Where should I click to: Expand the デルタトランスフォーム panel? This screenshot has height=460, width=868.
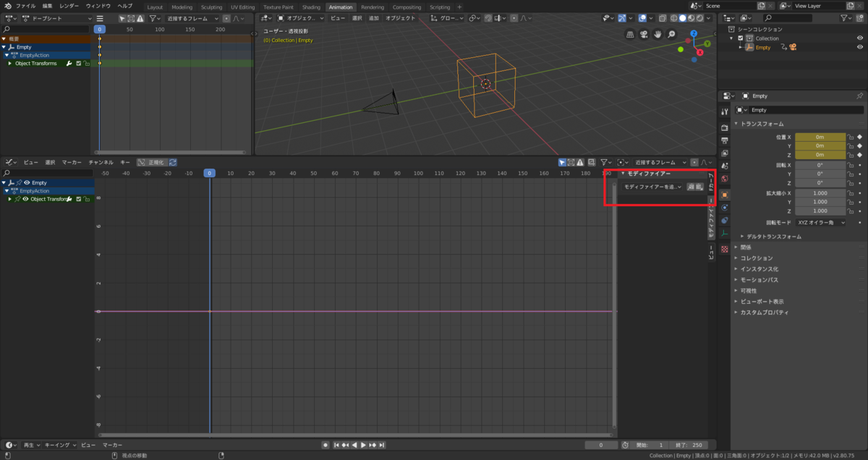click(x=774, y=237)
